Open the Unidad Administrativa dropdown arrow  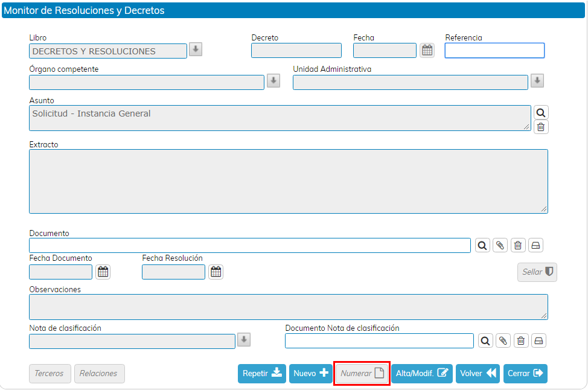click(537, 81)
